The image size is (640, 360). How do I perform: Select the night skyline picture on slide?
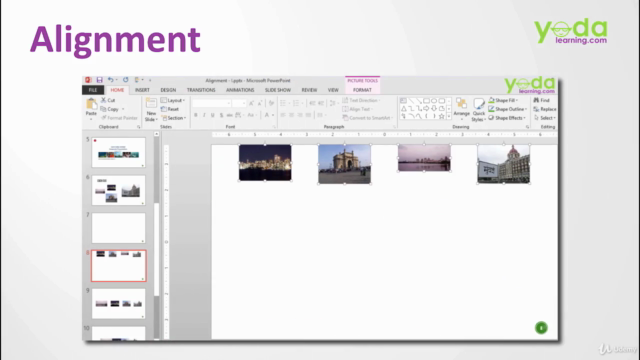coord(265,162)
